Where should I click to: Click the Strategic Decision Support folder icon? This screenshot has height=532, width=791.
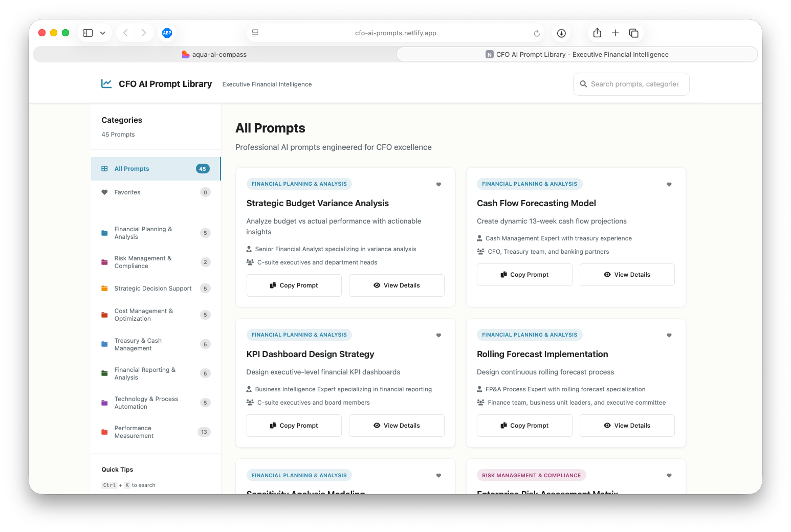104,289
